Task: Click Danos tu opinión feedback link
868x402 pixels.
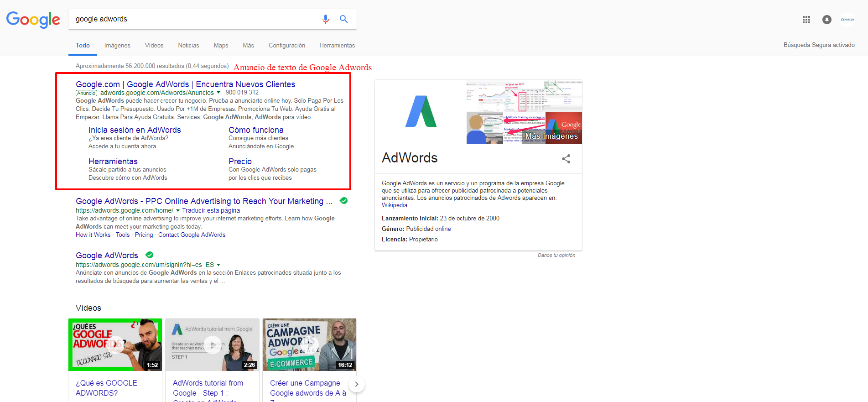Action: (556, 255)
